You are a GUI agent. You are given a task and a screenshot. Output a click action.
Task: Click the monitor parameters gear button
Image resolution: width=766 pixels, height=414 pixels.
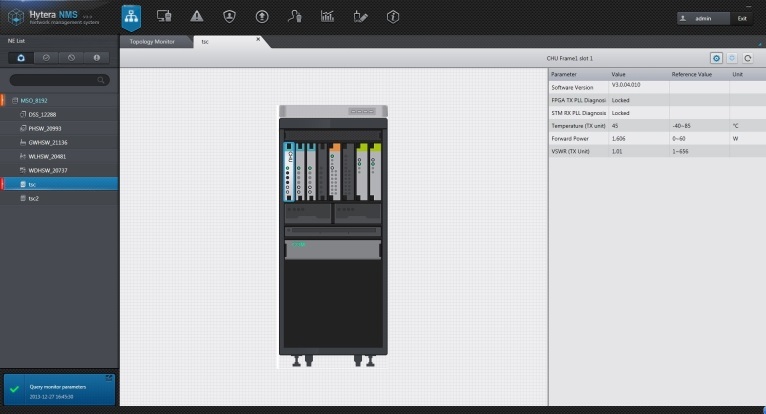(x=716, y=58)
